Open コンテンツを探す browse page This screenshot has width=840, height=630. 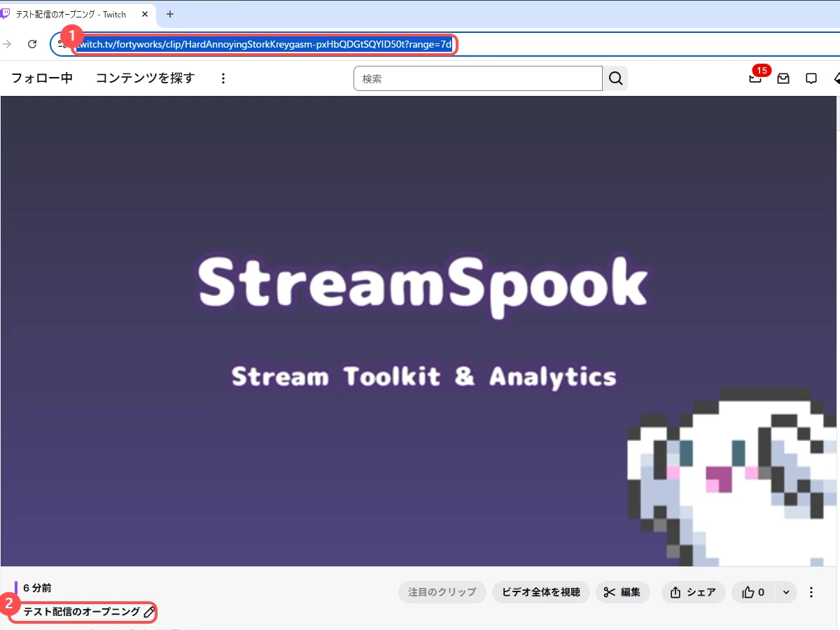[x=145, y=78]
